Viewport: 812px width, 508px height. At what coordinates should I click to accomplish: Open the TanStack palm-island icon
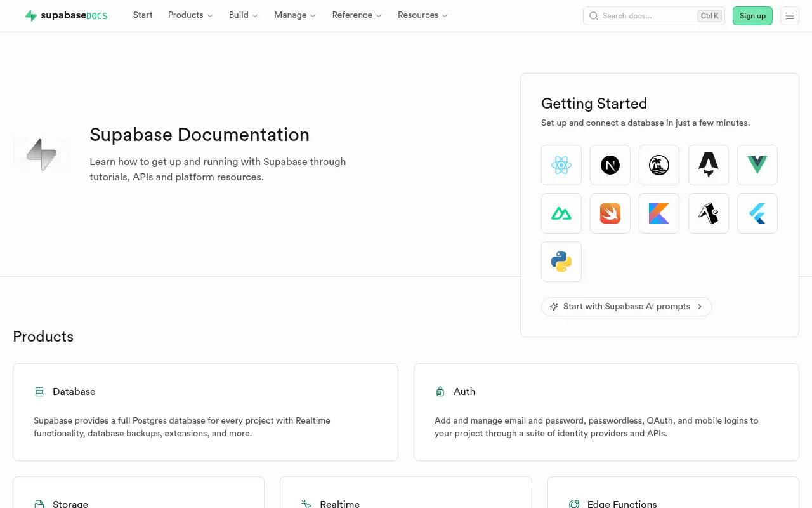click(x=659, y=165)
